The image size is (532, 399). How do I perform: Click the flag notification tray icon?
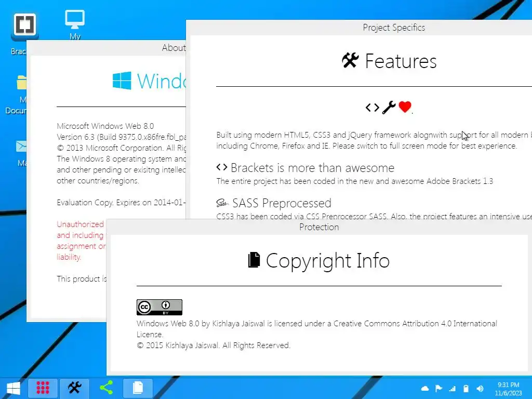point(438,389)
